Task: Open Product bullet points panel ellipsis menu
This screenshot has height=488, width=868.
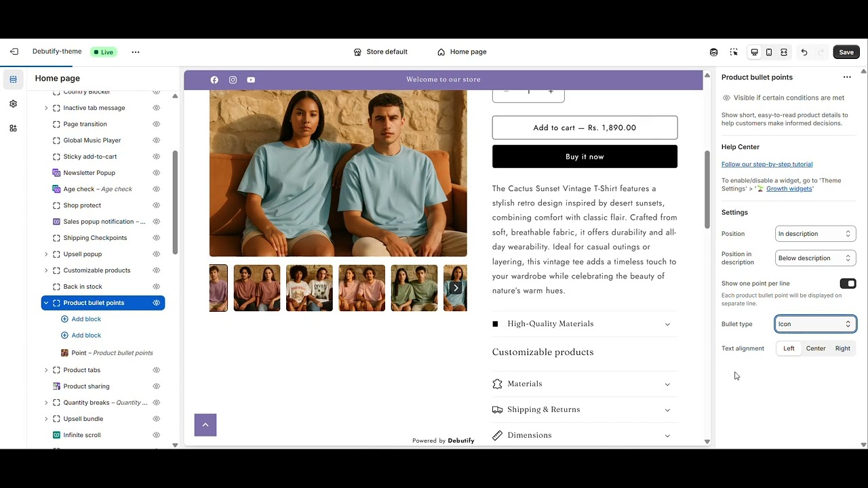Action: (x=847, y=77)
